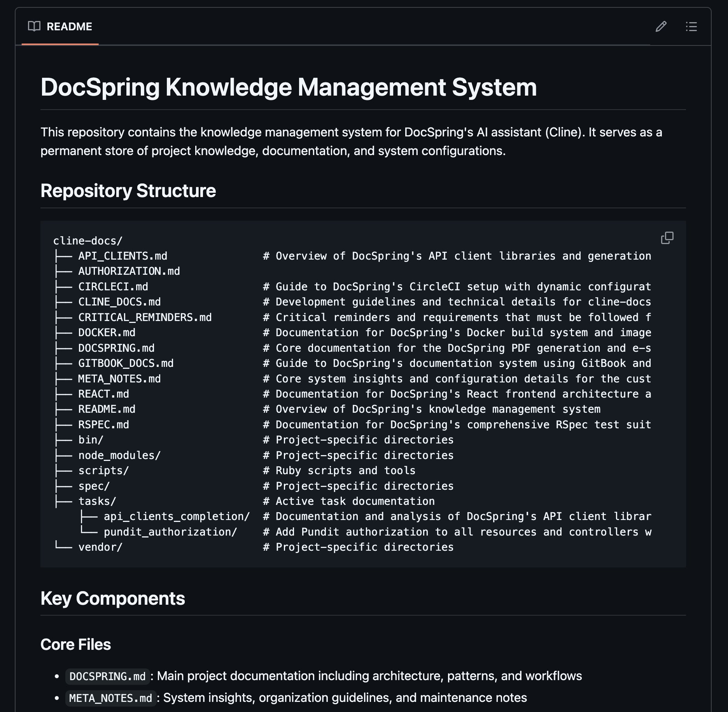Select the README tab

pyautogui.click(x=60, y=26)
